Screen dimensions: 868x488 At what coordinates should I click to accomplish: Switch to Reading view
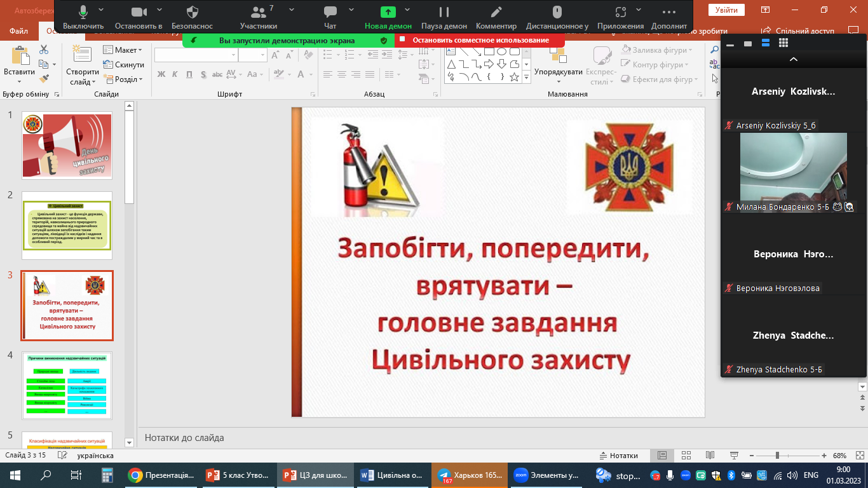710,456
